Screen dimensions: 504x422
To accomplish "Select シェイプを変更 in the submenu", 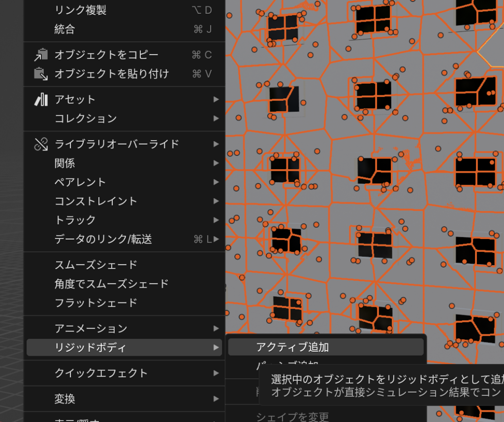I will click(292, 417).
